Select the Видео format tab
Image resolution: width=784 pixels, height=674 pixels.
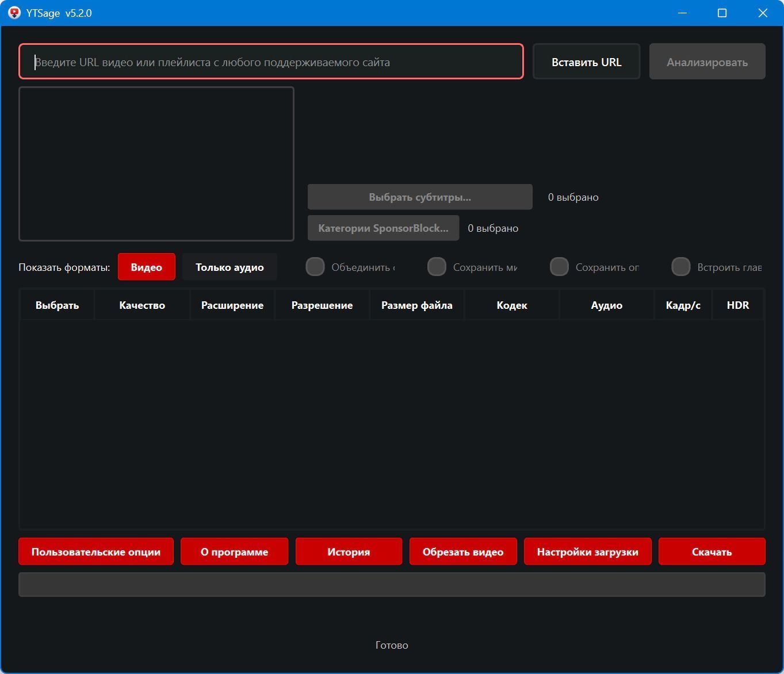(147, 267)
